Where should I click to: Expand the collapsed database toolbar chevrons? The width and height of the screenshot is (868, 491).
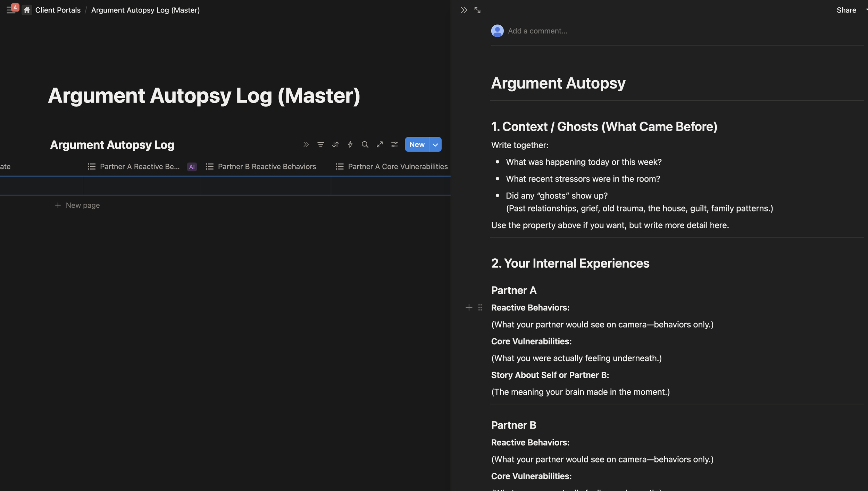pos(306,144)
